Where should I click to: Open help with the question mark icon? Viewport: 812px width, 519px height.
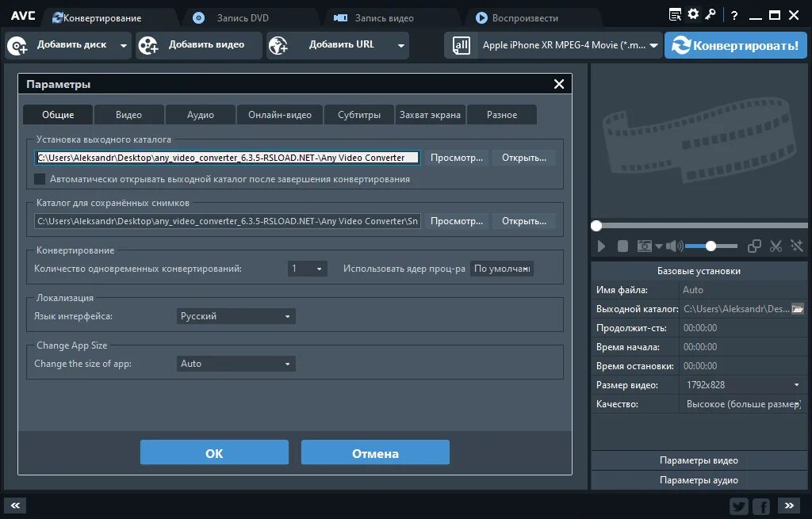tap(733, 16)
